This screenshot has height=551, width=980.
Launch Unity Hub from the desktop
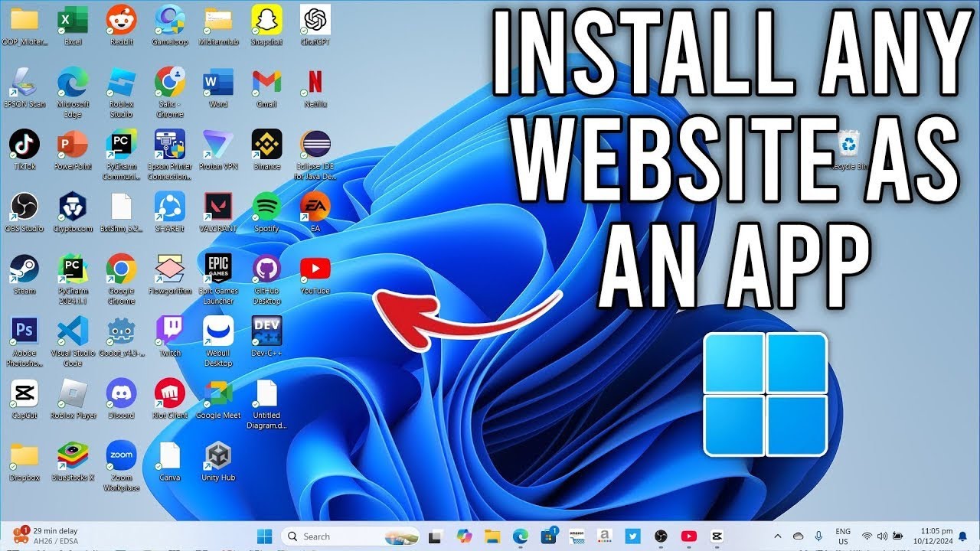218,459
